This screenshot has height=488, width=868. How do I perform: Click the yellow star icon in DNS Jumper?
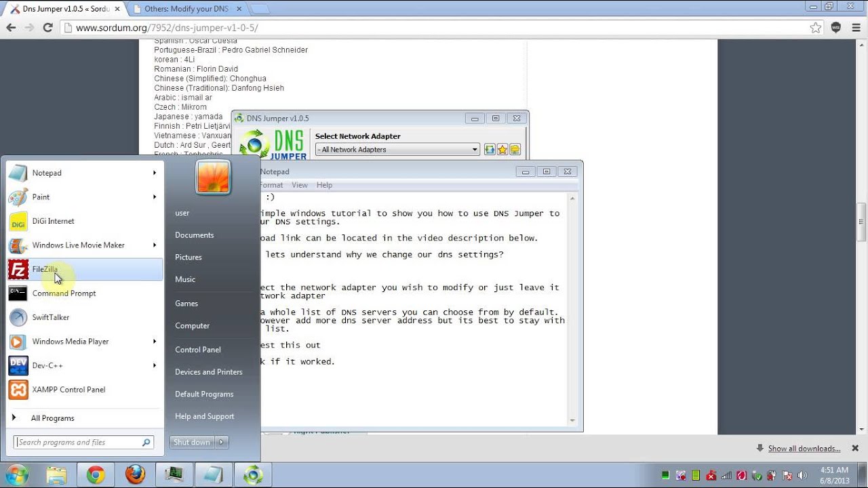coord(502,149)
